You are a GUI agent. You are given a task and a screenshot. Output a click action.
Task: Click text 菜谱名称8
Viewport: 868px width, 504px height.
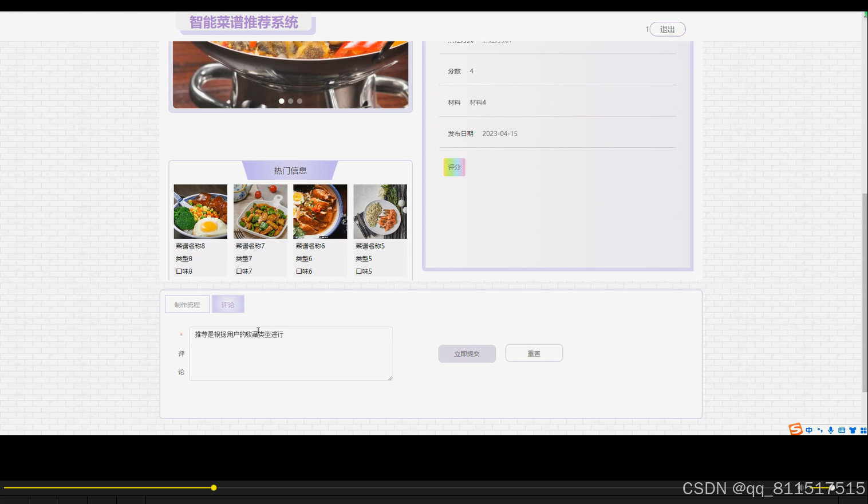(x=191, y=246)
